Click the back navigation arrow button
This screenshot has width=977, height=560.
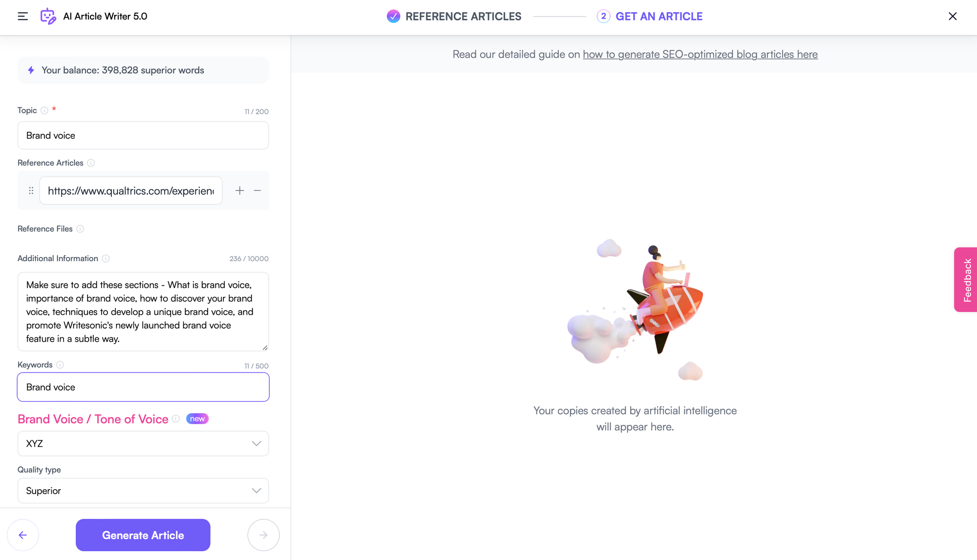pyautogui.click(x=23, y=535)
